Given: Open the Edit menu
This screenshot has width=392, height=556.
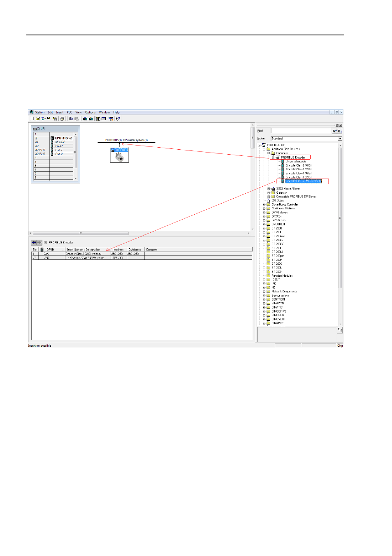Looking at the screenshot, I should 50,112.
